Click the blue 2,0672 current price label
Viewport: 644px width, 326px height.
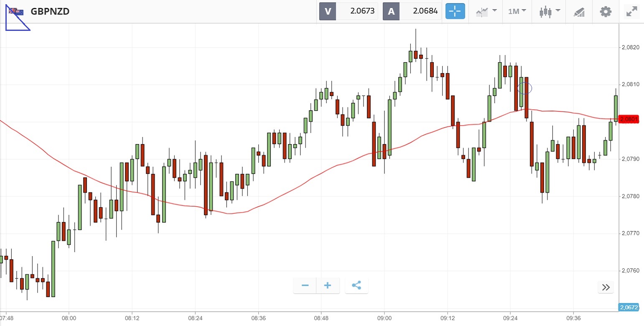[x=629, y=307]
